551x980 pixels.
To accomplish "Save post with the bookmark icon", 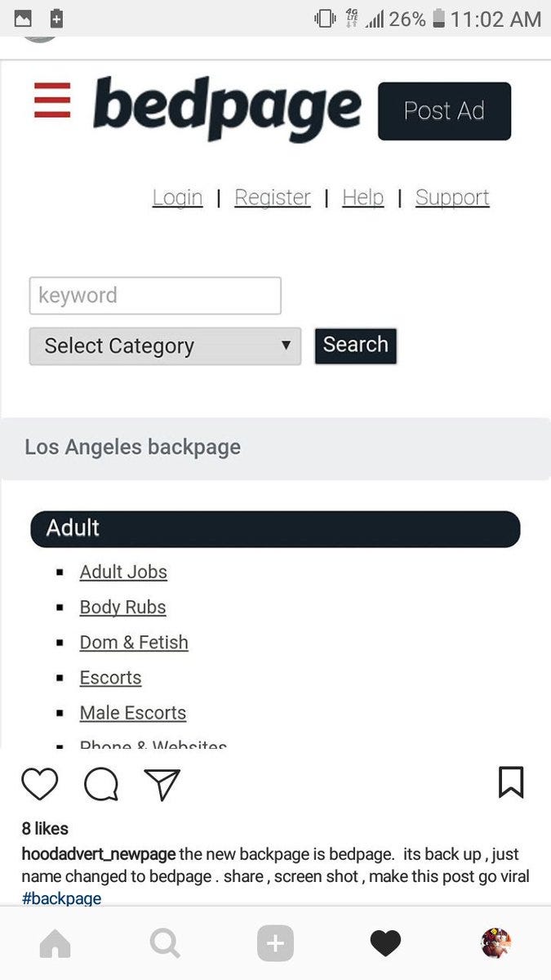I will pos(511,782).
